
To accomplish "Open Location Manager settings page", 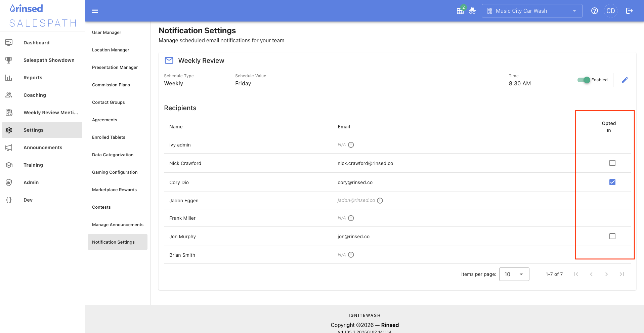I will pos(118,50).
